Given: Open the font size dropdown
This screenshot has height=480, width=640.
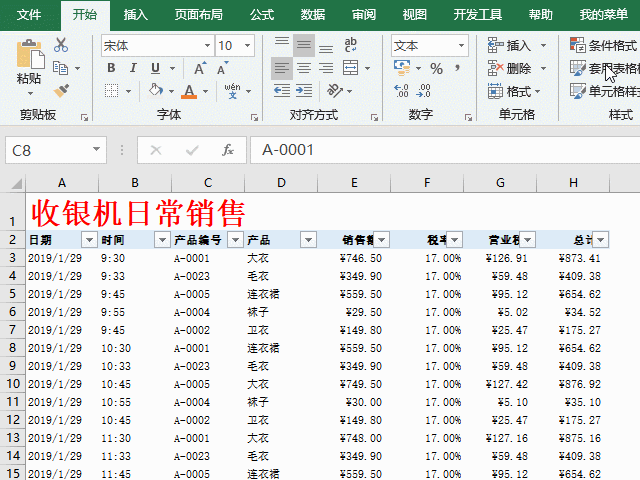Looking at the screenshot, I should (x=247, y=45).
